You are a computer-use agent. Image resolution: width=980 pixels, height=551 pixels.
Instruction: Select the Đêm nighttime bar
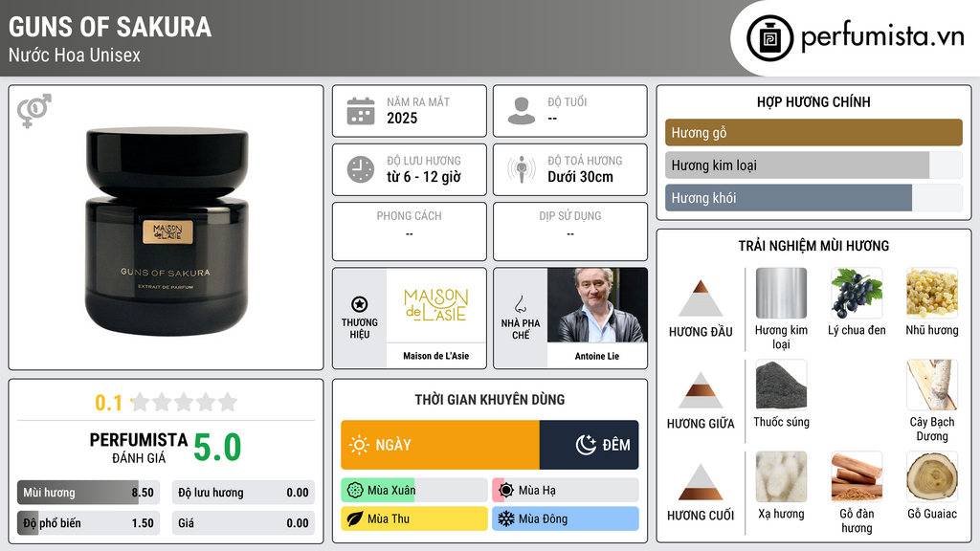[589, 445]
